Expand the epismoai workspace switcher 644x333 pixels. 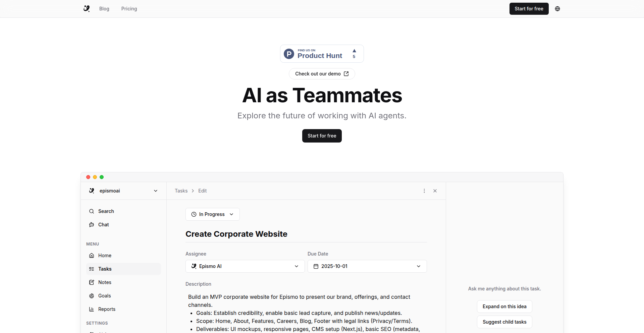(x=123, y=191)
